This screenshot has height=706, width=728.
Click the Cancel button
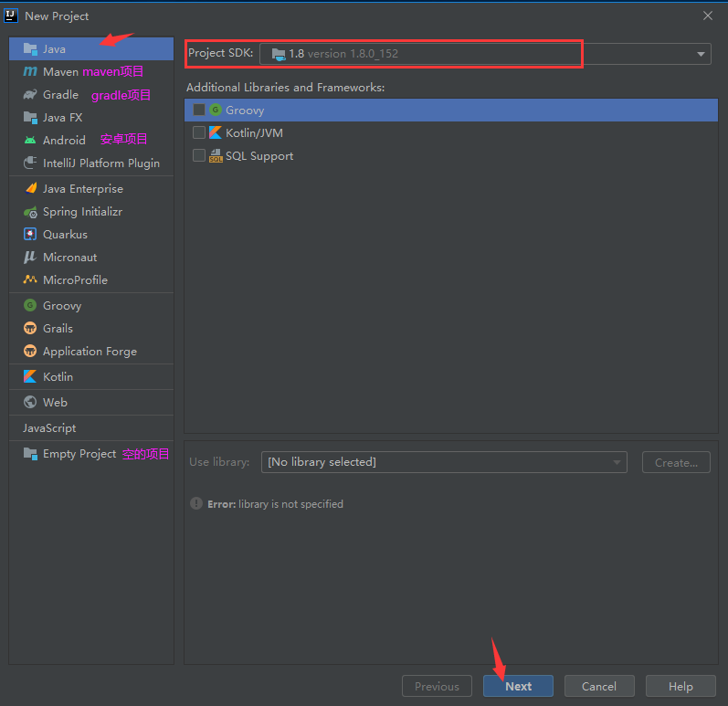click(599, 686)
